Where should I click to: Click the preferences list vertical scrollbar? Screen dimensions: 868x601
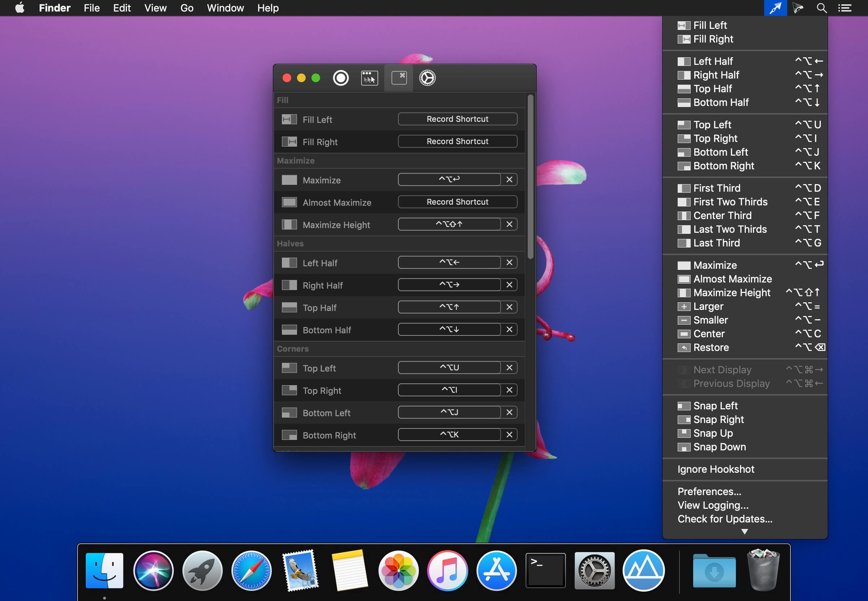[x=530, y=177]
